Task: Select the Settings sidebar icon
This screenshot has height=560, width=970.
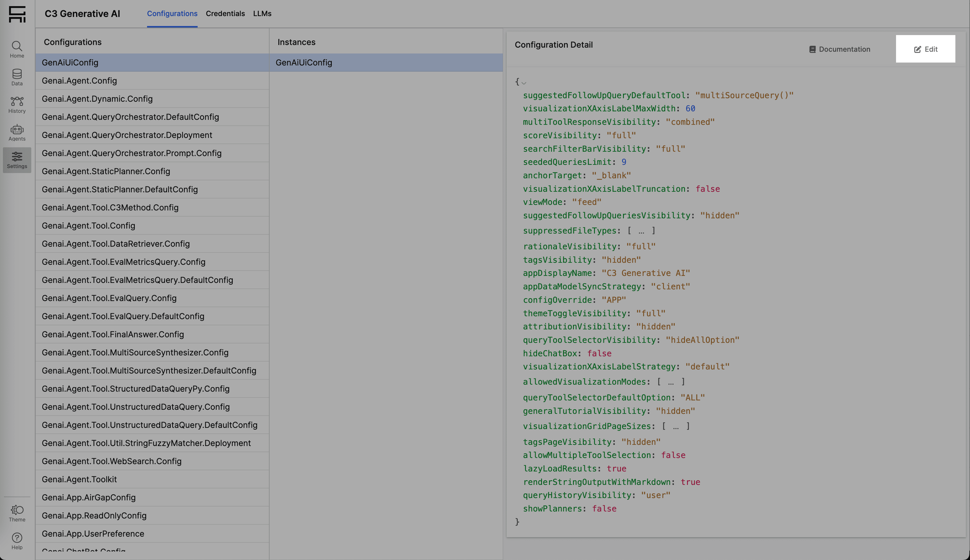Action: point(17,160)
